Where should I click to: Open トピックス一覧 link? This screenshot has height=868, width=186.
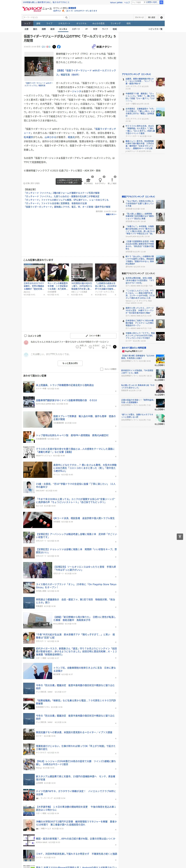[155, 29]
